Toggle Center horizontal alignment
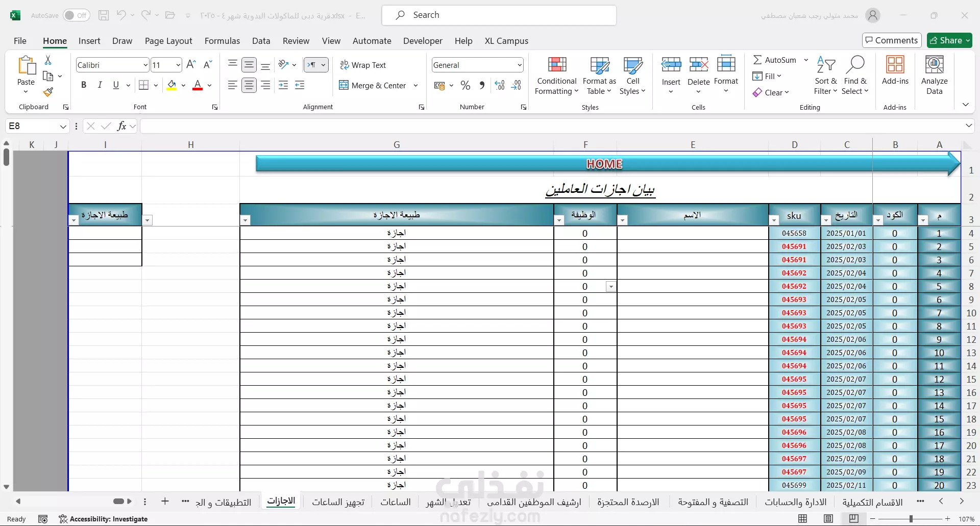 click(x=249, y=85)
